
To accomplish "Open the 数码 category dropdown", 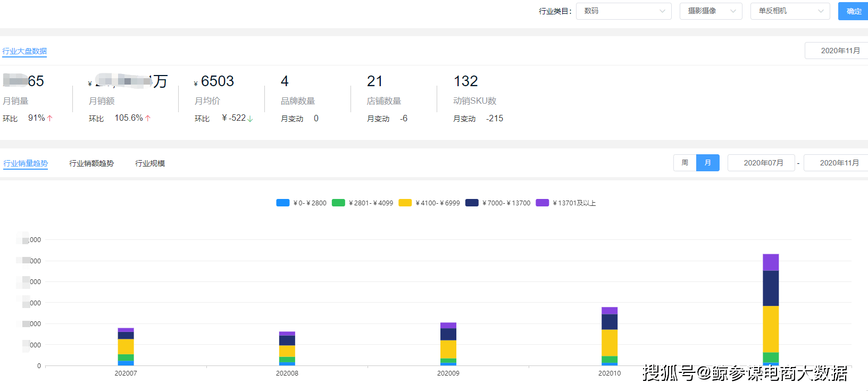I will 623,11.
